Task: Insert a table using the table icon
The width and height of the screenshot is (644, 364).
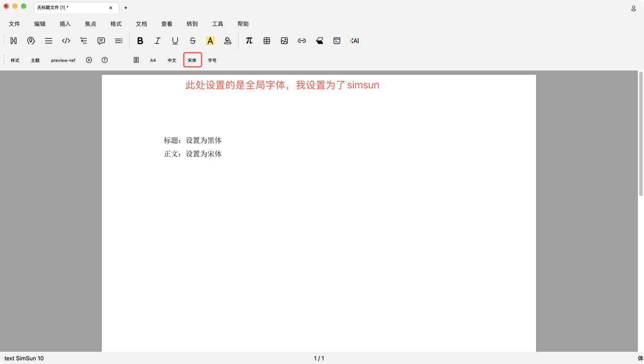Action: [x=267, y=41]
